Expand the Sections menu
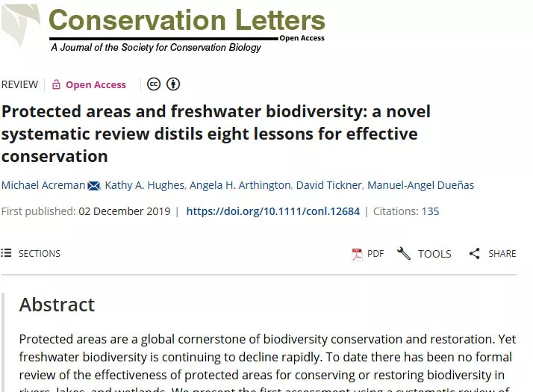533x392 pixels. [x=39, y=254]
